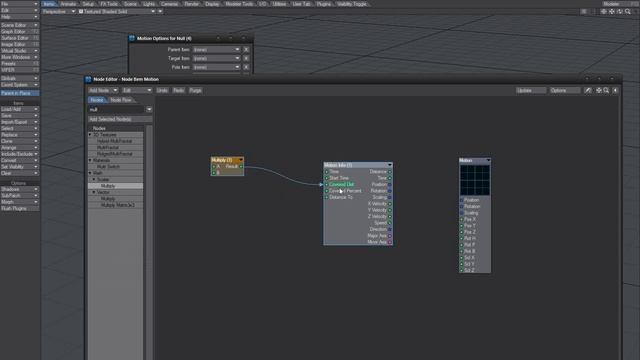Switch to the Nodes tab
This screenshot has width=640, height=360.
(97, 100)
